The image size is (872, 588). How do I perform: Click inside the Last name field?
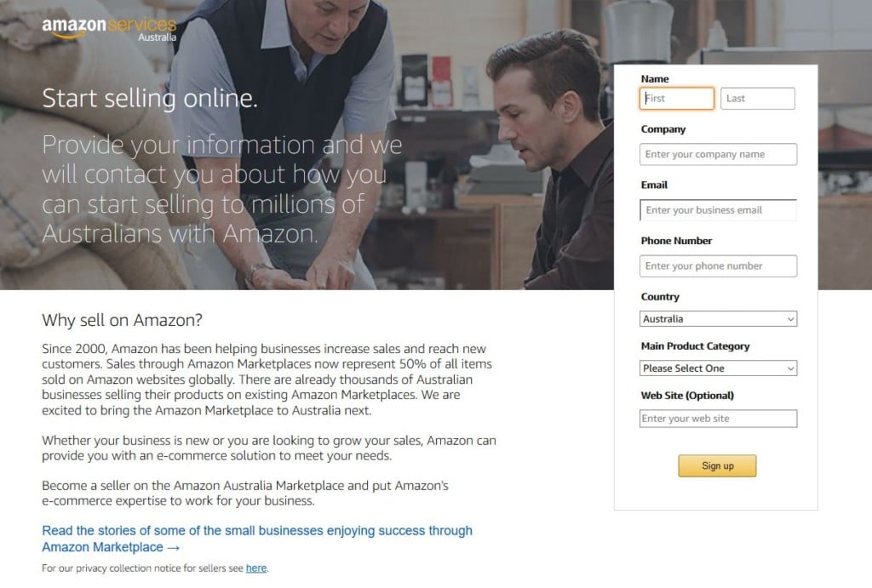pyautogui.click(x=757, y=98)
